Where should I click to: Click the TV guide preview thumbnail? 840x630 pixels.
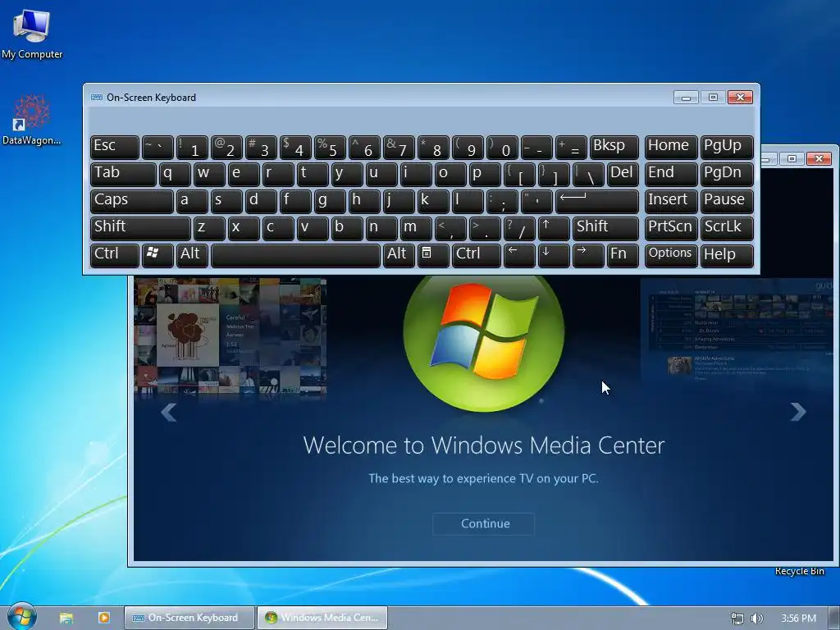[x=737, y=330]
